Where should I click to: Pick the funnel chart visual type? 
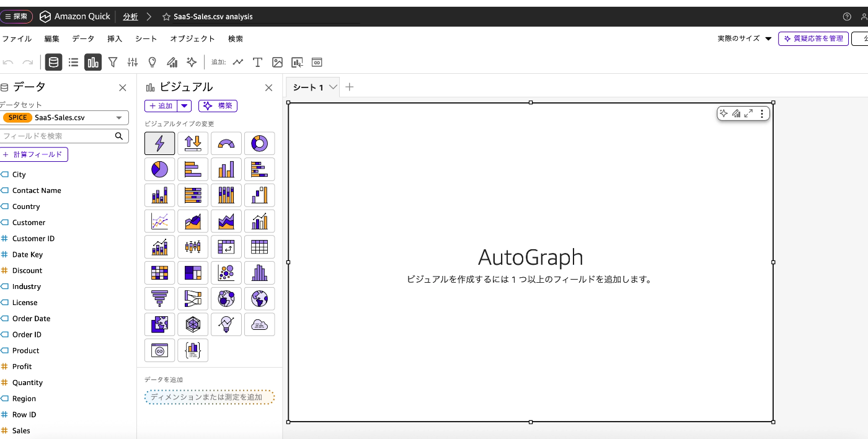[159, 299]
